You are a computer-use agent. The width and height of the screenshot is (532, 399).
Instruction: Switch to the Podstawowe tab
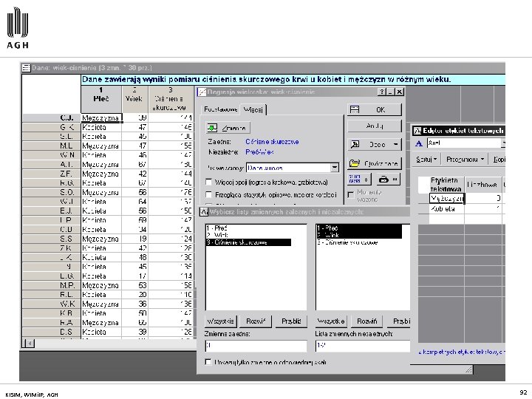tap(220, 109)
